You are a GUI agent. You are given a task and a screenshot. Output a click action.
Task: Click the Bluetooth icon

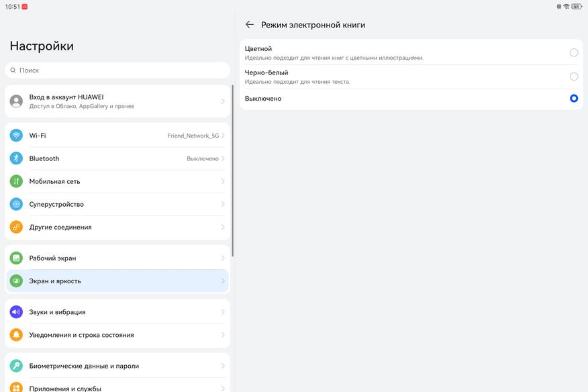click(x=16, y=158)
